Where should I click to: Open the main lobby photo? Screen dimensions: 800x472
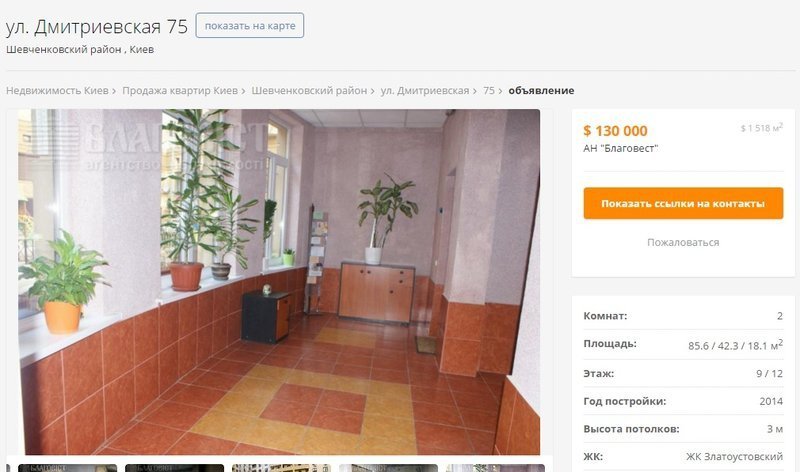coord(279,282)
